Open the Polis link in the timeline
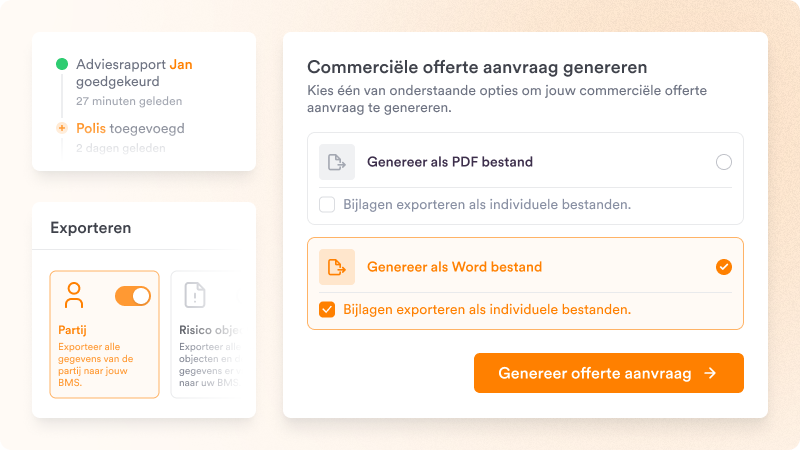The image size is (800, 450). (x=91, y=128)
